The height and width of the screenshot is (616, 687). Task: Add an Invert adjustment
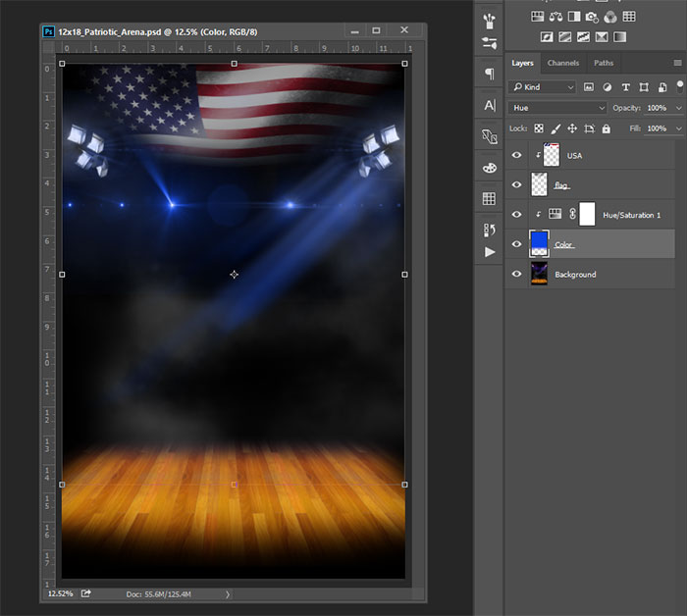[547, 37]
